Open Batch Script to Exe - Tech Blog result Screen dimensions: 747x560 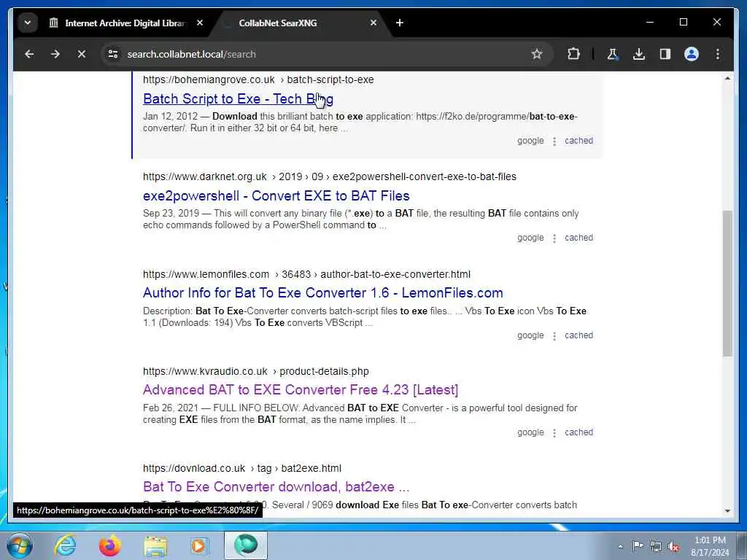tap(239, 99)
